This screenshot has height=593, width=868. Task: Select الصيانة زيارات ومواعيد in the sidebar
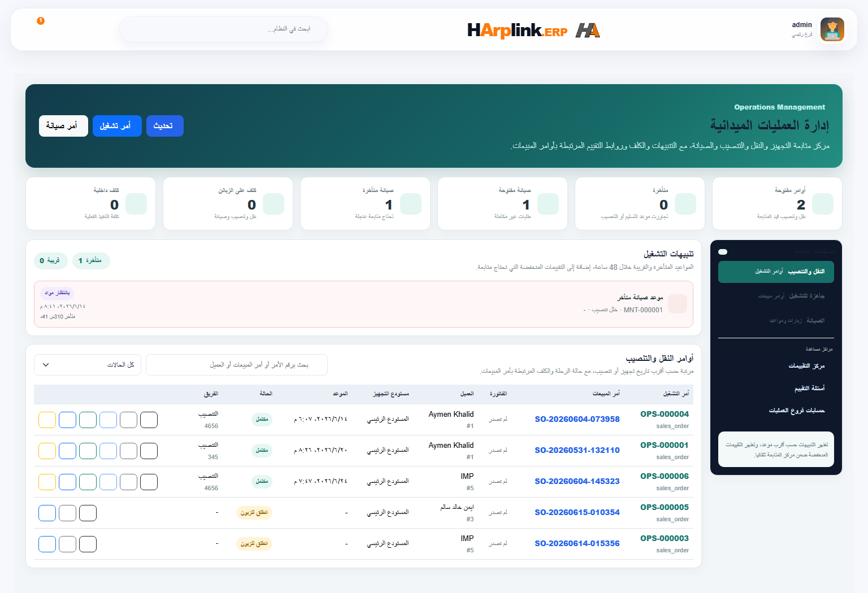776,321
